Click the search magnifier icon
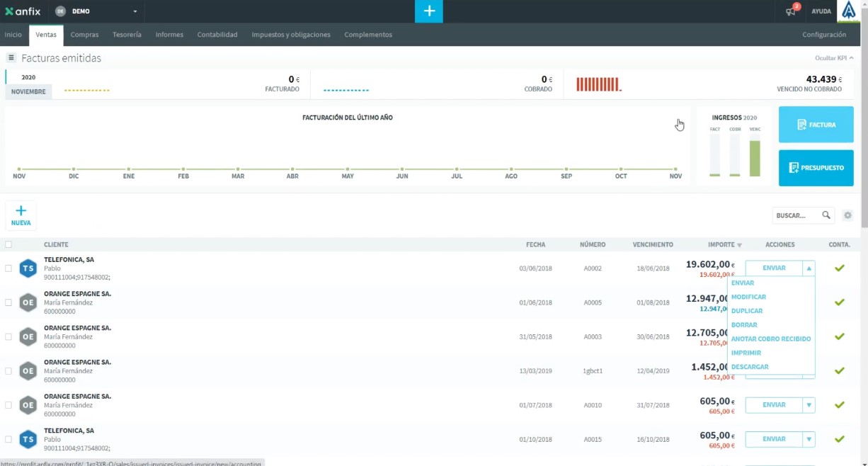Viewport: 868px width, 466px height. point(826,215)
